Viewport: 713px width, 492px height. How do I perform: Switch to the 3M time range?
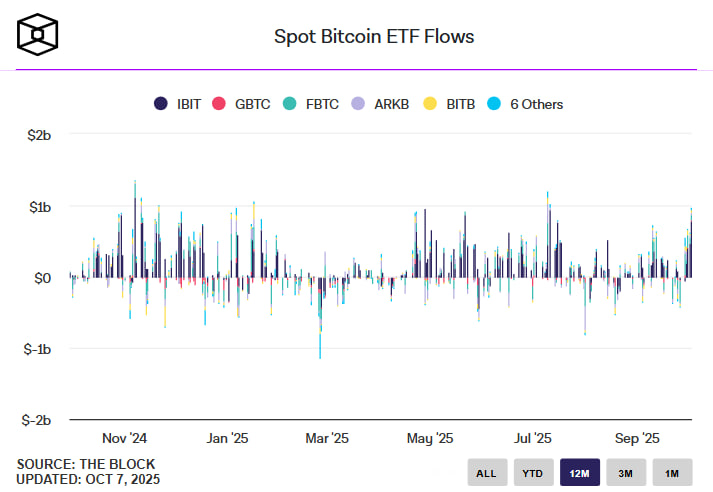(625, 472)
